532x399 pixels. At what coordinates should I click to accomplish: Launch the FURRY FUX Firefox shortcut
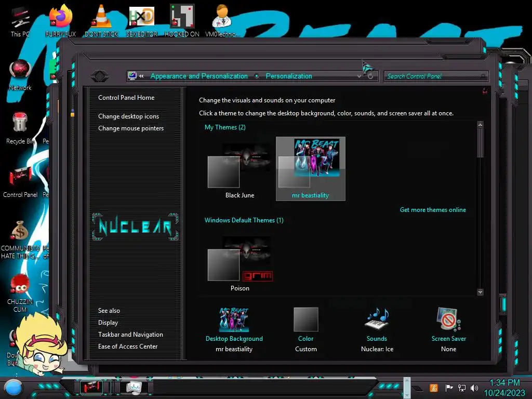(x=60, y=20)
